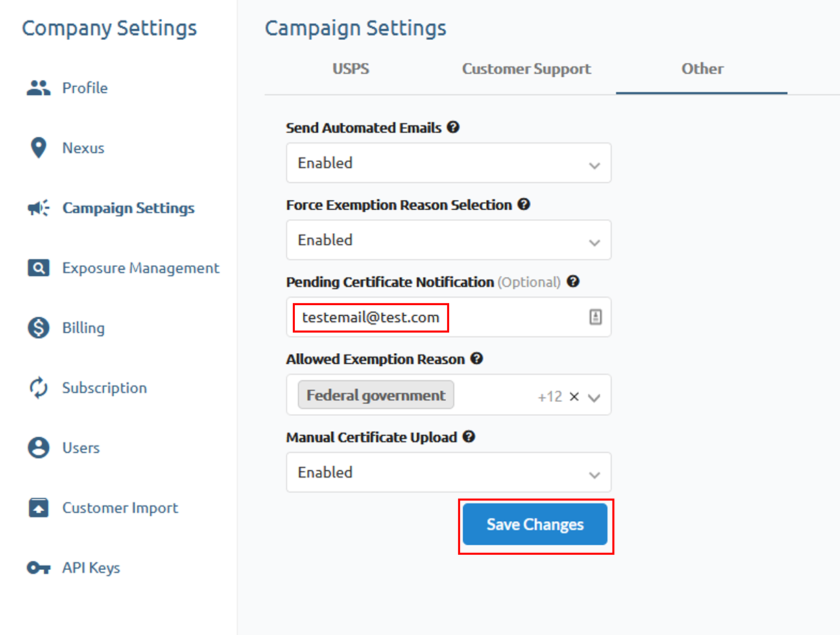
Task: Click the +12 exemption reasons indicator
Action: pyautogui.click(x=551, y=395)
